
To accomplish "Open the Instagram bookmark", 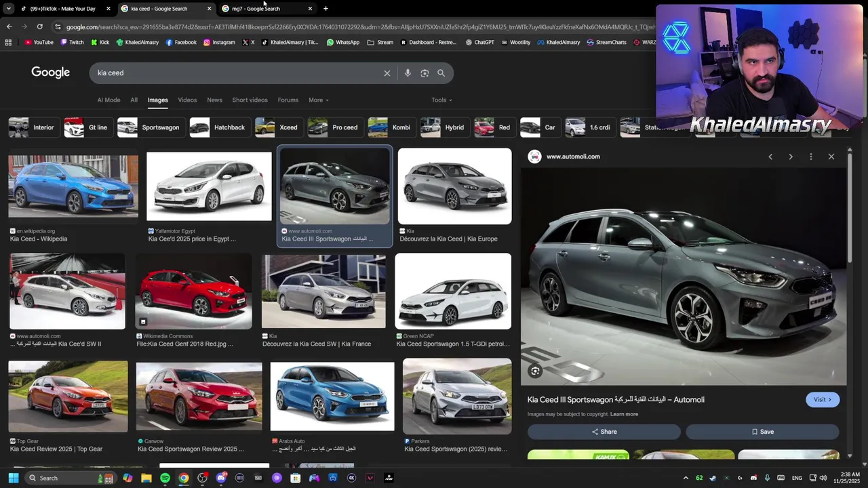I will pyautogui.click(x=219, y=42).
